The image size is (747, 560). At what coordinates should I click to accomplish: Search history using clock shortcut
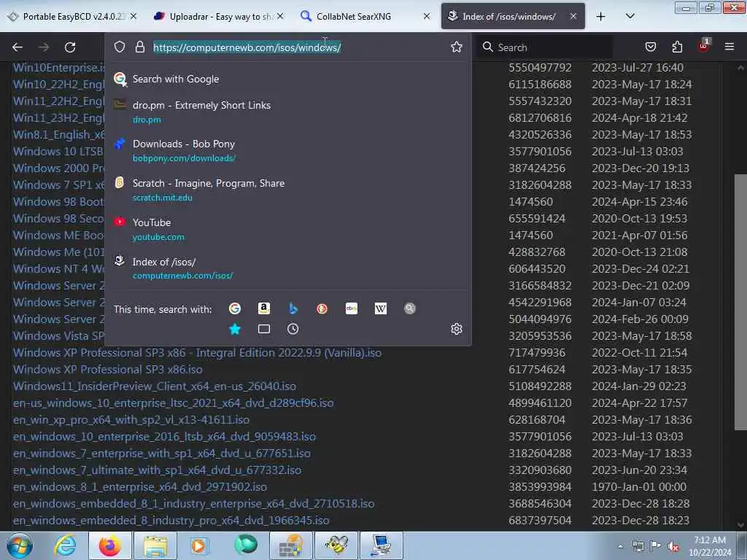293,329
